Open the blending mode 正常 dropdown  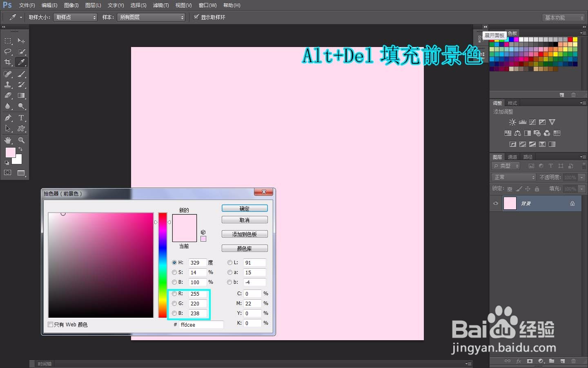[513, 177]
